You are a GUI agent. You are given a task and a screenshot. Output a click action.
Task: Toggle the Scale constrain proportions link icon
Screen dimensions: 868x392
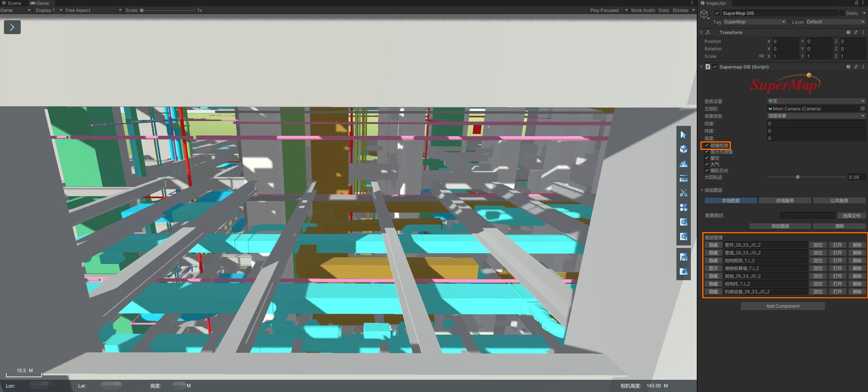click(x=761, y=56)
